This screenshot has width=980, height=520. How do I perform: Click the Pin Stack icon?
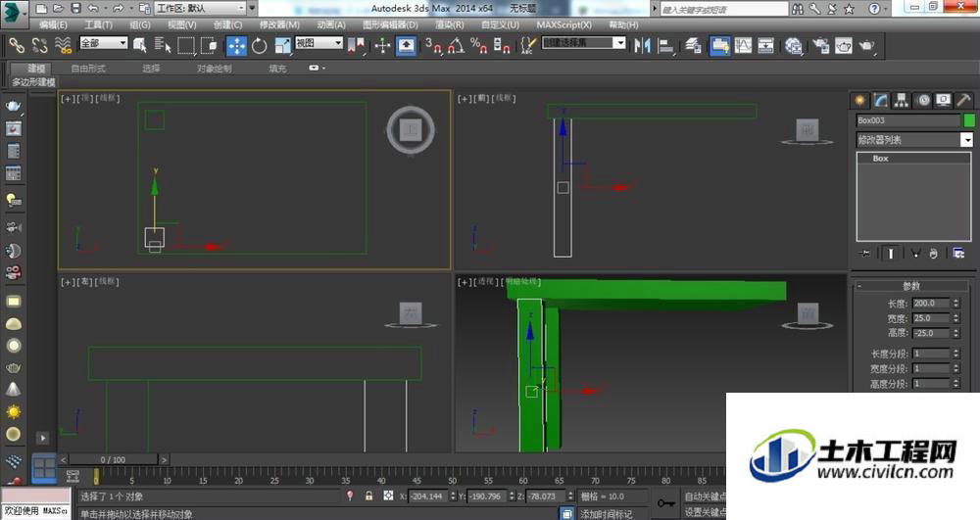pyautogui.click(x=865, y=254)
